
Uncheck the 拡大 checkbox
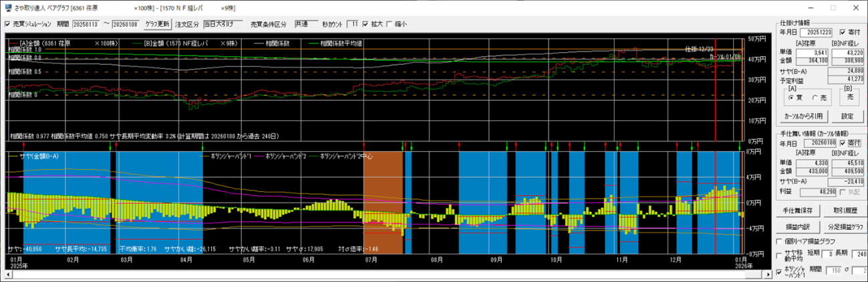pyautogui.click(x=365, y=24)
